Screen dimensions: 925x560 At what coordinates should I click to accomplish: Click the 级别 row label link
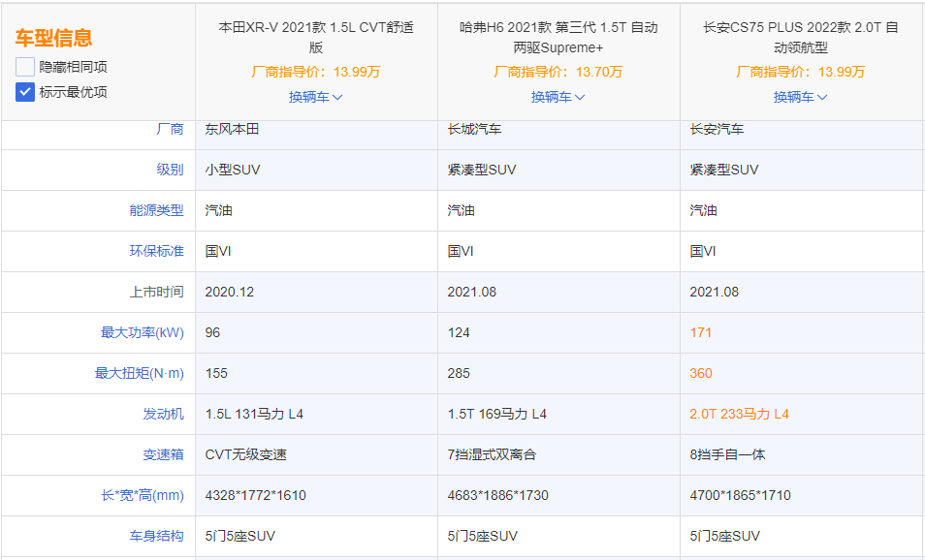click(170, 170)
